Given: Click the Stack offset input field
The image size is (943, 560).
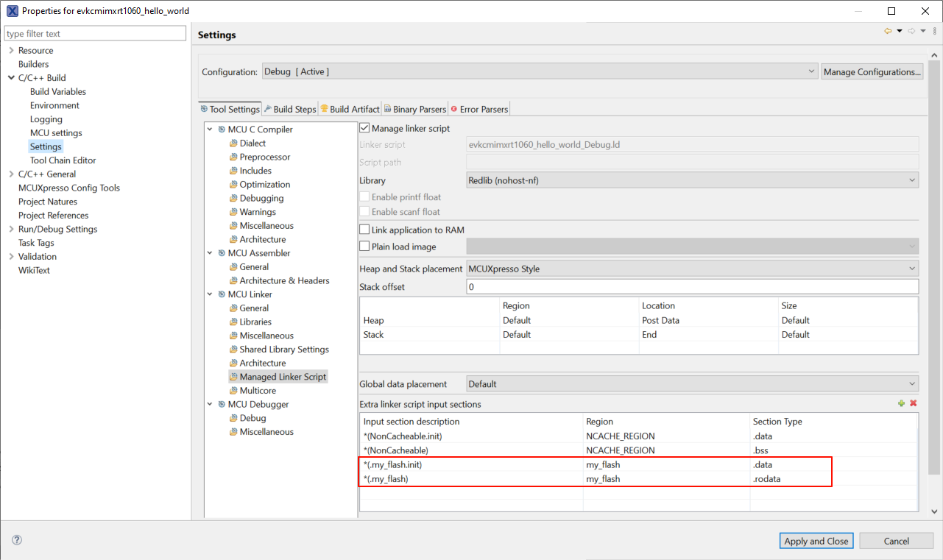Looking at the screenshot, I should click(692, 286).
